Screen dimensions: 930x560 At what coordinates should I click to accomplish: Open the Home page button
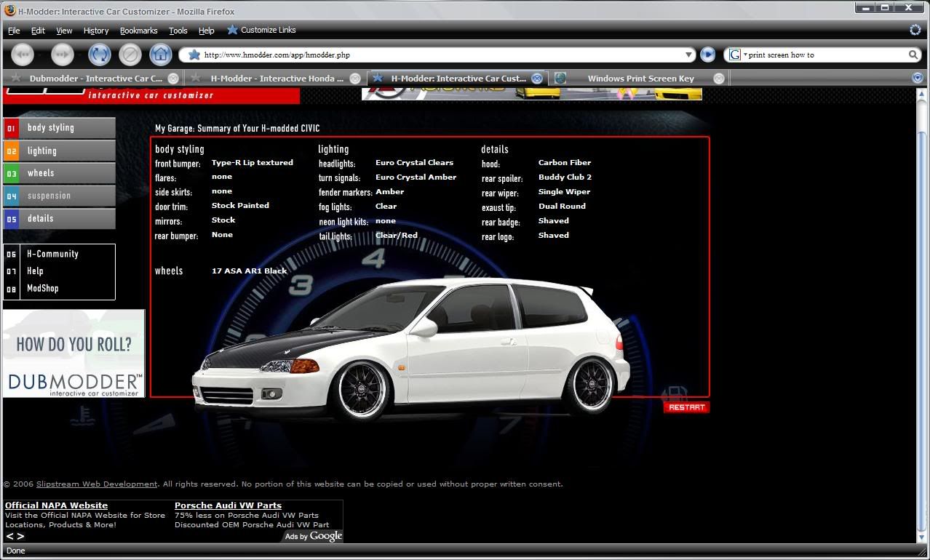[160, 55]
